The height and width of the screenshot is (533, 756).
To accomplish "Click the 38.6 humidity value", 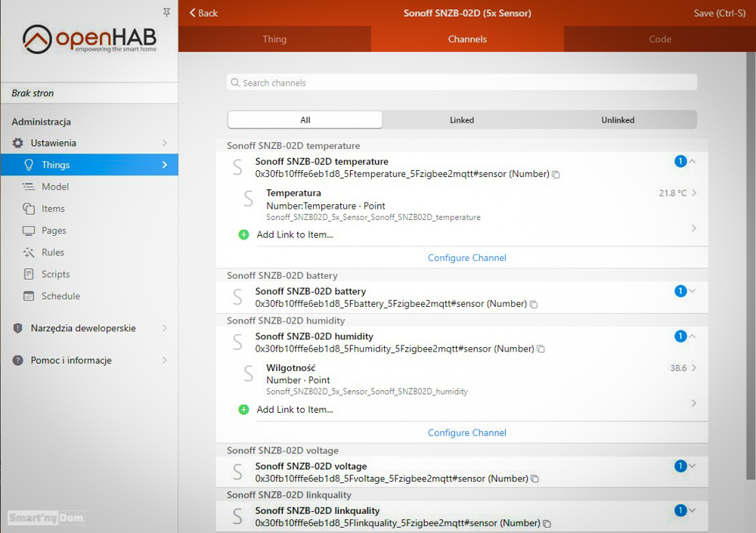I will 678,368.
